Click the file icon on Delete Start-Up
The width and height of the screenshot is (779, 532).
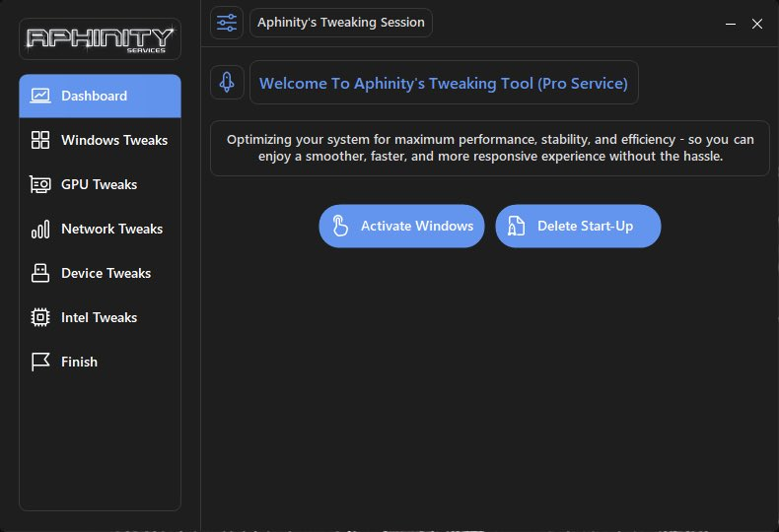pyautogui.click(x=516, y=227)
